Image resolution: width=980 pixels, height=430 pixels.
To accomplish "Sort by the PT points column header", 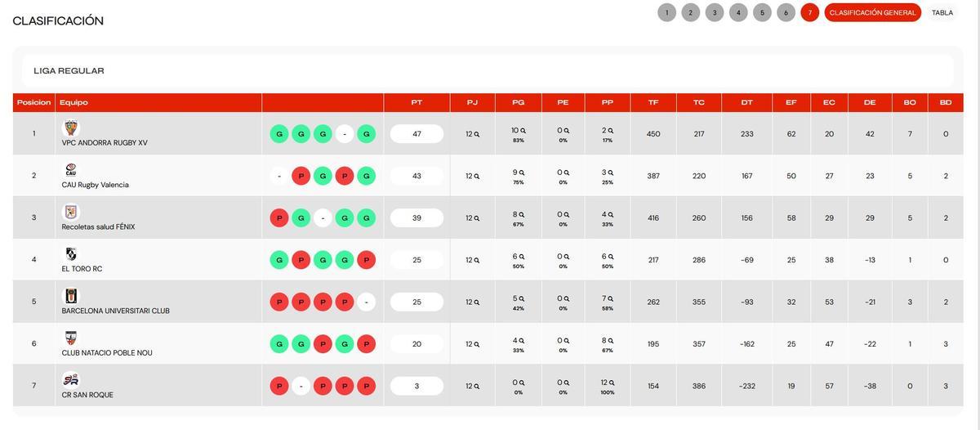I will pyautogui.click(x=416, y=103).
